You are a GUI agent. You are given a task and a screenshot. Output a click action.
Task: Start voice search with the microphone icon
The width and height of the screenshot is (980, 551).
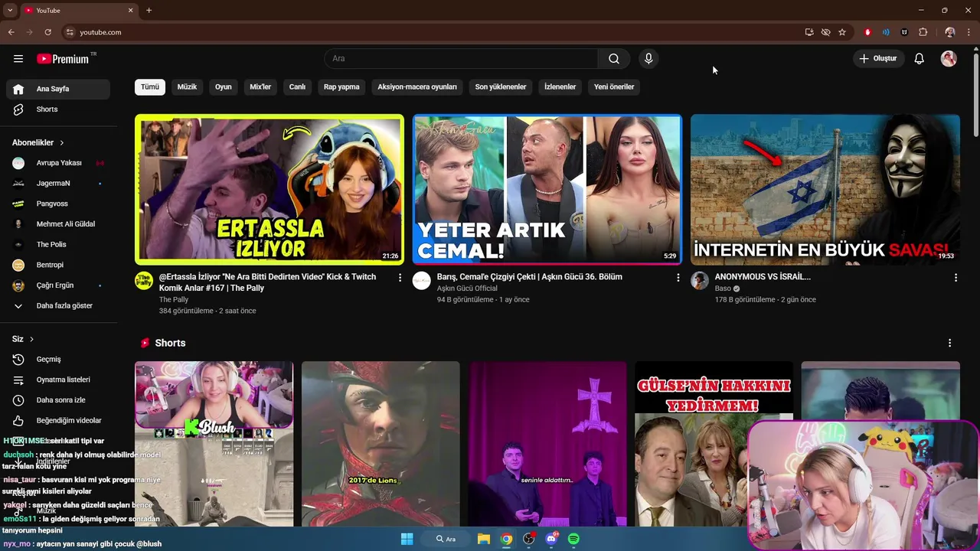tap(648, 59)
